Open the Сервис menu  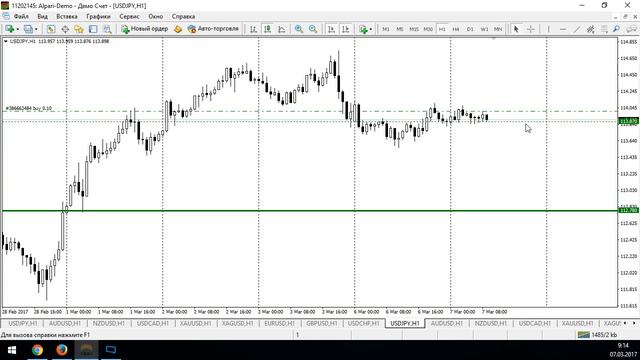pos(129,17)
